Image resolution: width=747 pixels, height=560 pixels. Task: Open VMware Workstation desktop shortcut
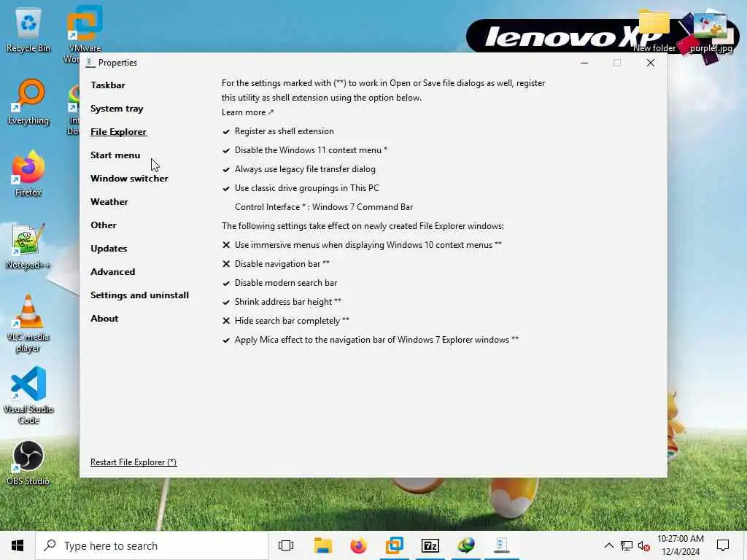[x=85, y=34]
